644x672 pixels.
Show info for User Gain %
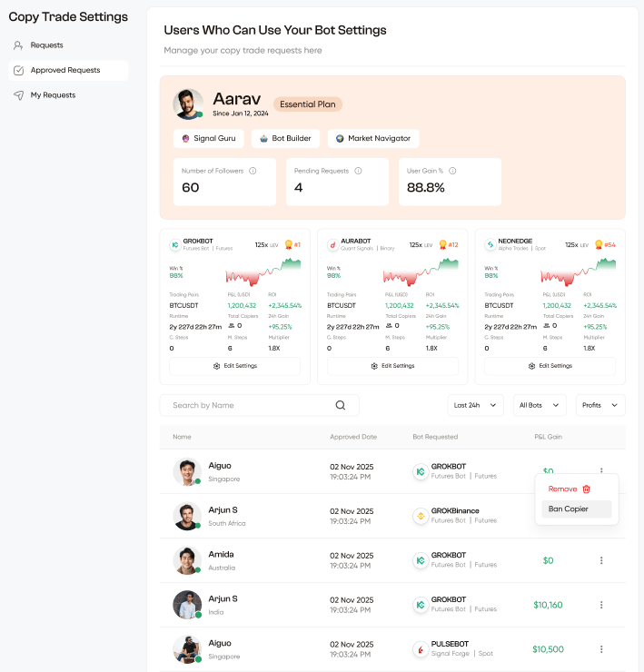coord(452,171)
